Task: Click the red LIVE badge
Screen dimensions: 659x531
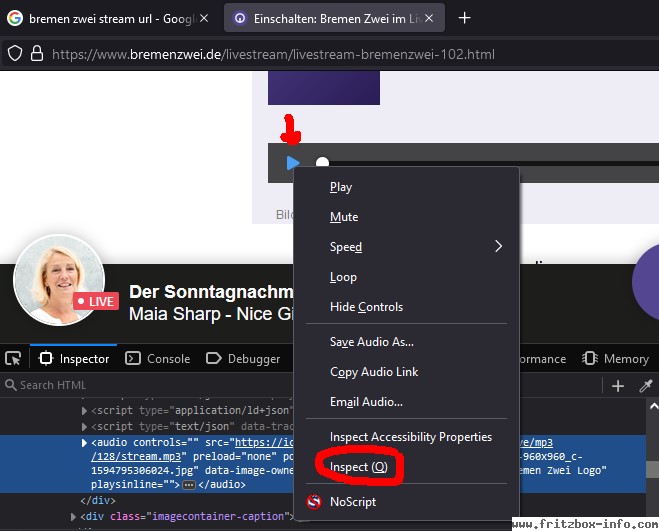Action: [96, 301]
